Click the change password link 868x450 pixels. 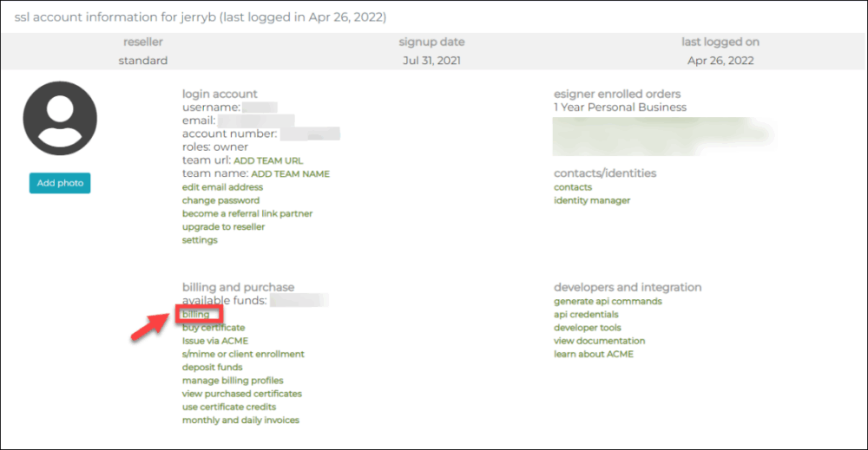220,200
